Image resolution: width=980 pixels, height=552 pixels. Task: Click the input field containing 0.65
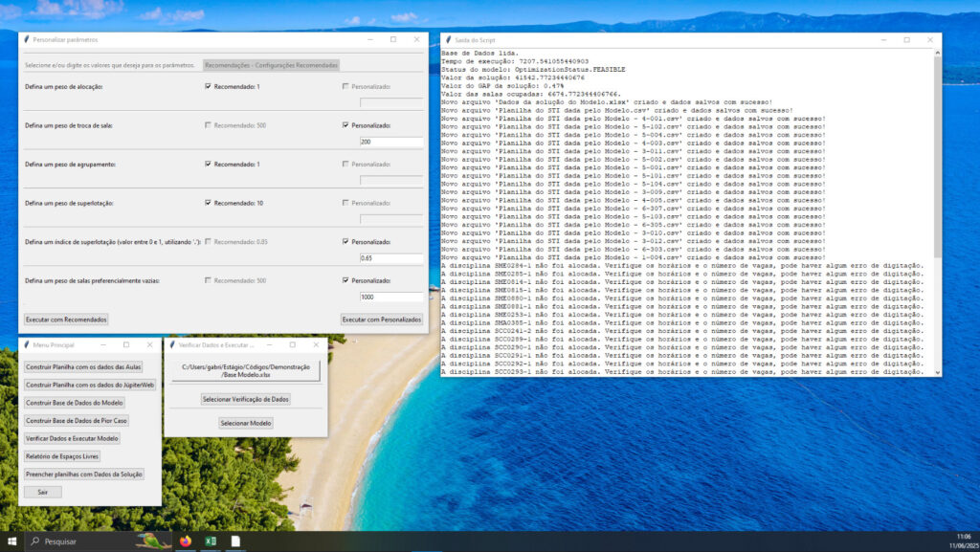click(390, 258)
